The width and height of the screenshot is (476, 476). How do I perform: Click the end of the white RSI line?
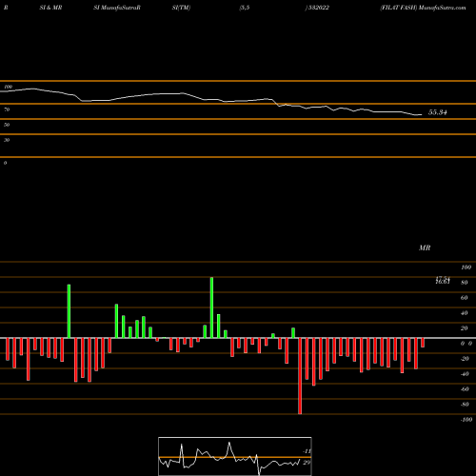[x=422, y=114]
